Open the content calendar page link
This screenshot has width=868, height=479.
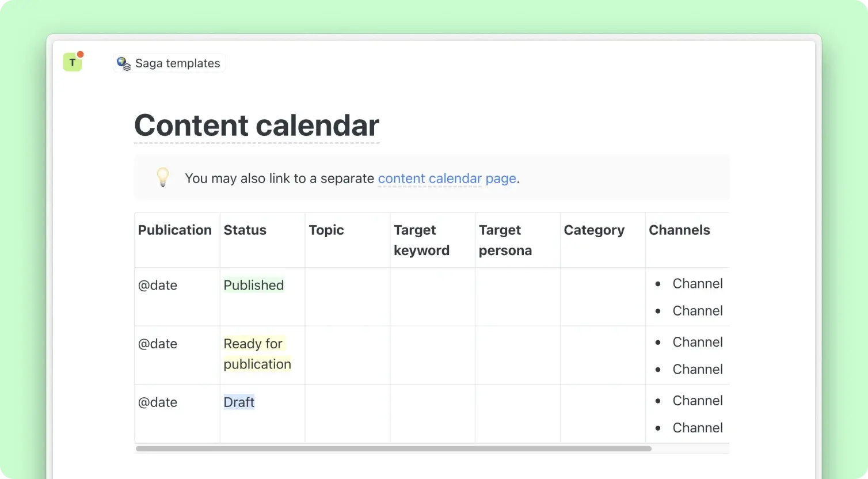click(x=447, y=178)
